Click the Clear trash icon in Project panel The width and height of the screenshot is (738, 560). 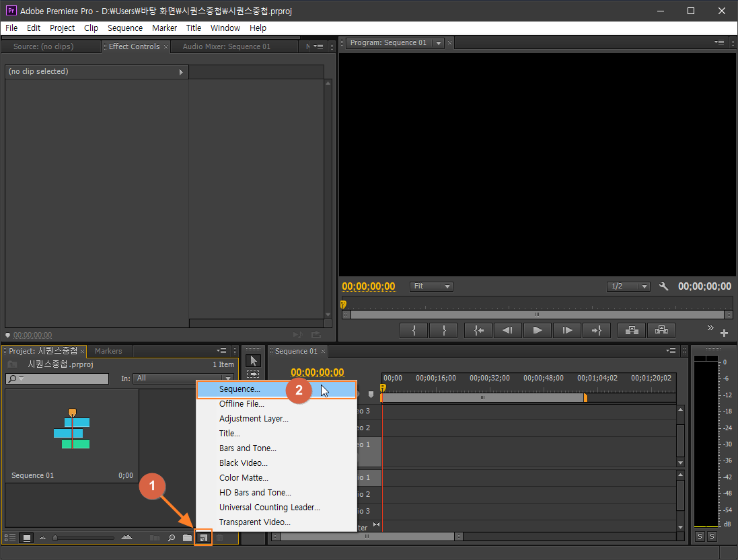coord(220,538)
